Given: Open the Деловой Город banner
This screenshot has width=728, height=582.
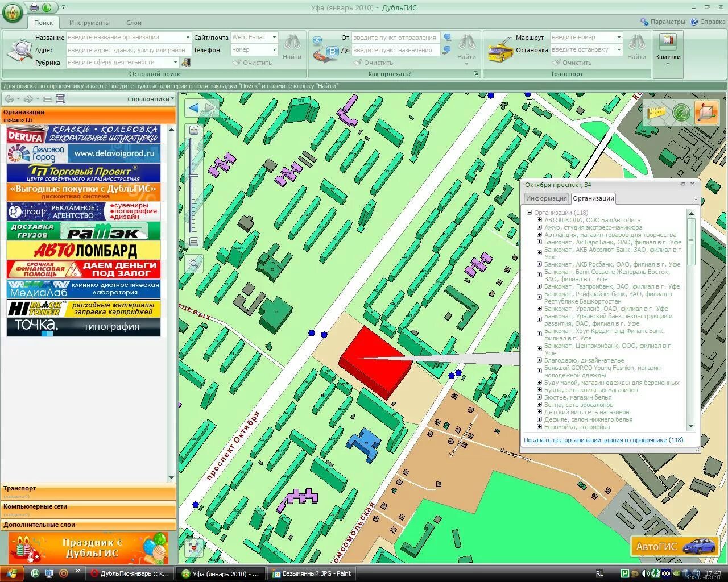Looking at the screenshot, I should (84, 153).
